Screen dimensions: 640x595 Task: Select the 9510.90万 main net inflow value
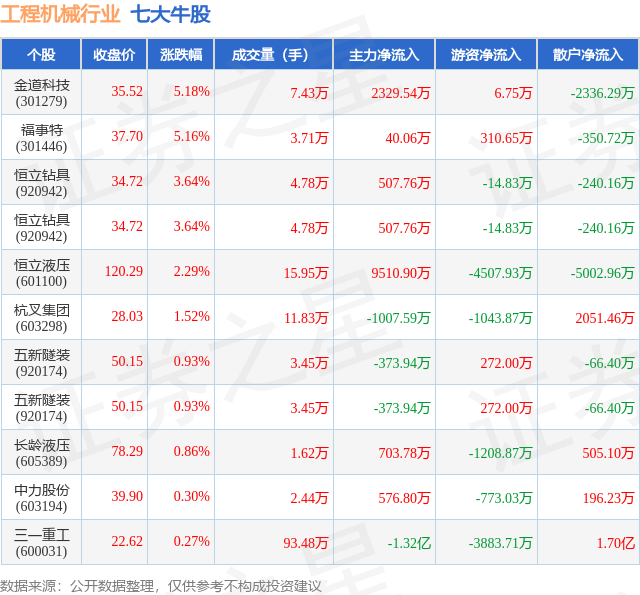[x=400, y=273]
